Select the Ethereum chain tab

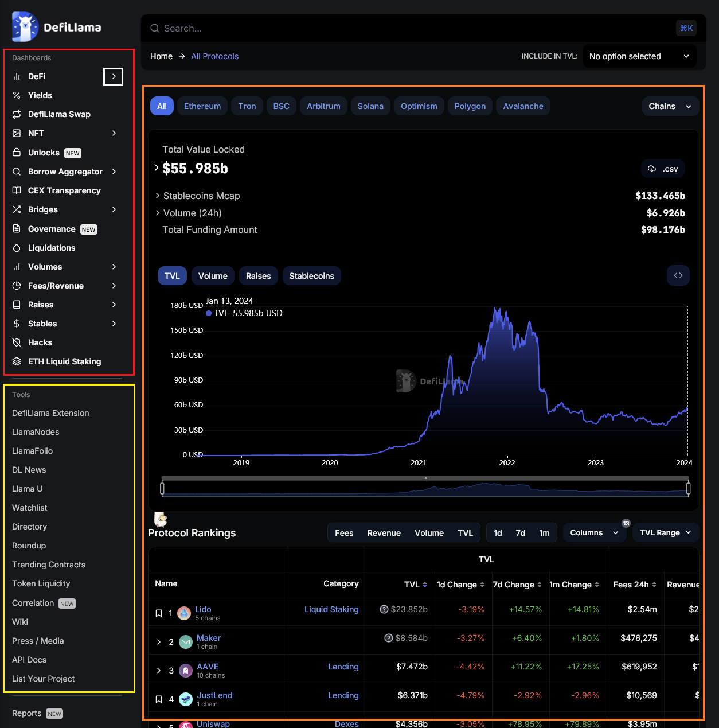tap(202, 106)
